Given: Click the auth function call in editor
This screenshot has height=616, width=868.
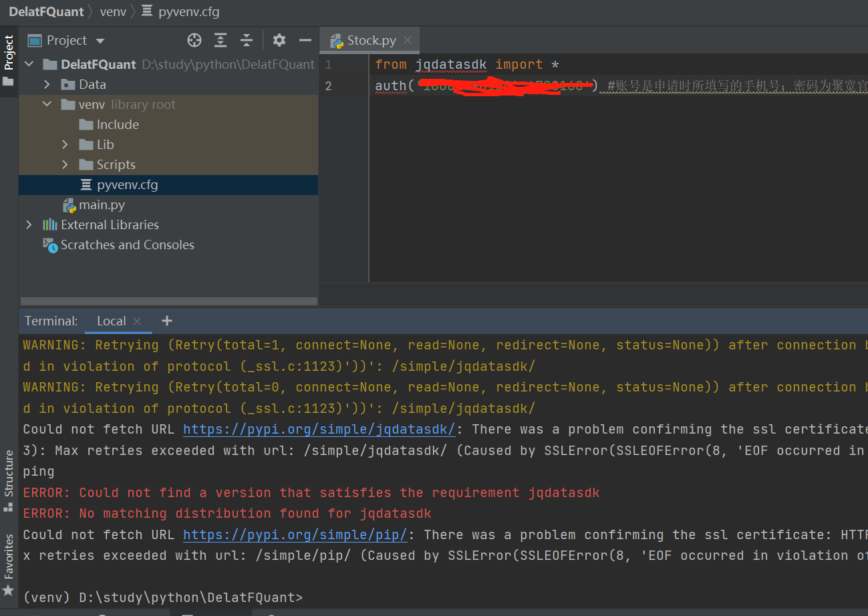Looking at the screenshot, I should point(391,86).
